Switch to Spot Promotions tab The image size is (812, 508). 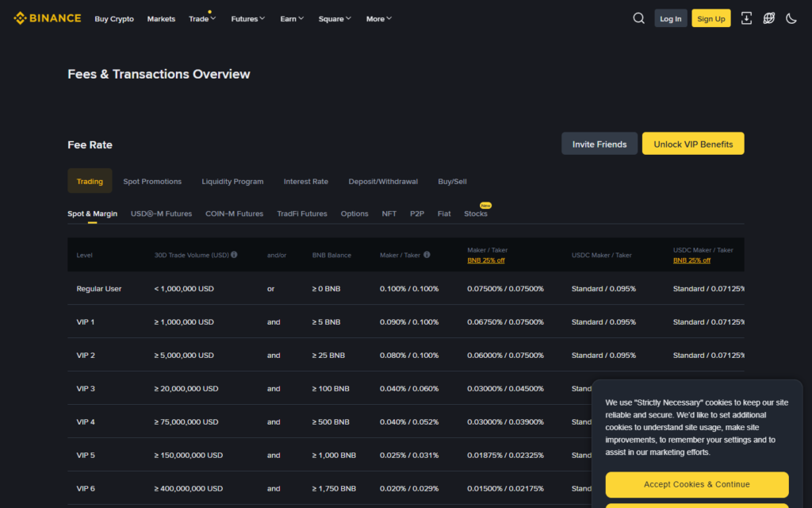(x=152, y=182)
